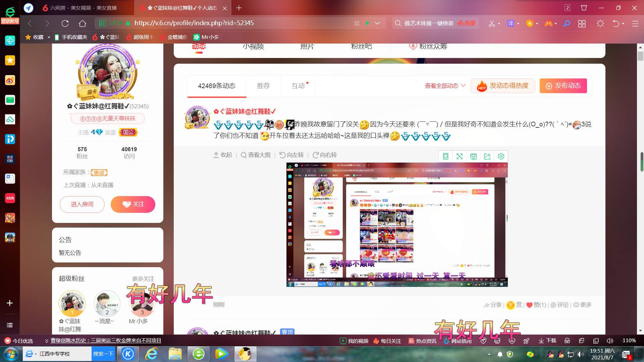Click the green lightning speed-mode icon
The width and height of the screenshot is (644, 362).
tap(367, 23)
